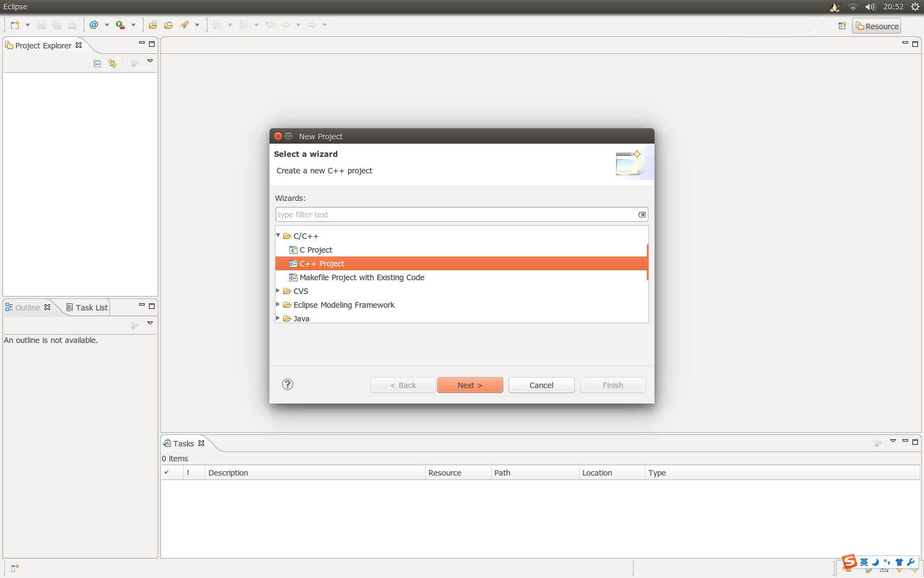The width and height of the screenshot is (924, 578).
Task: Maximize the Tasks panel
Action: [915, 442]
